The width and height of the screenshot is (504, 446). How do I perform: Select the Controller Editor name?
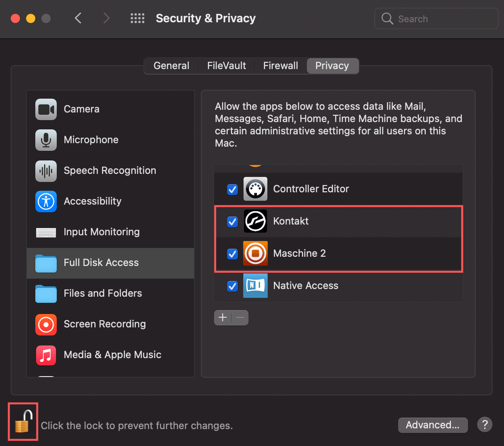point(311,189)
